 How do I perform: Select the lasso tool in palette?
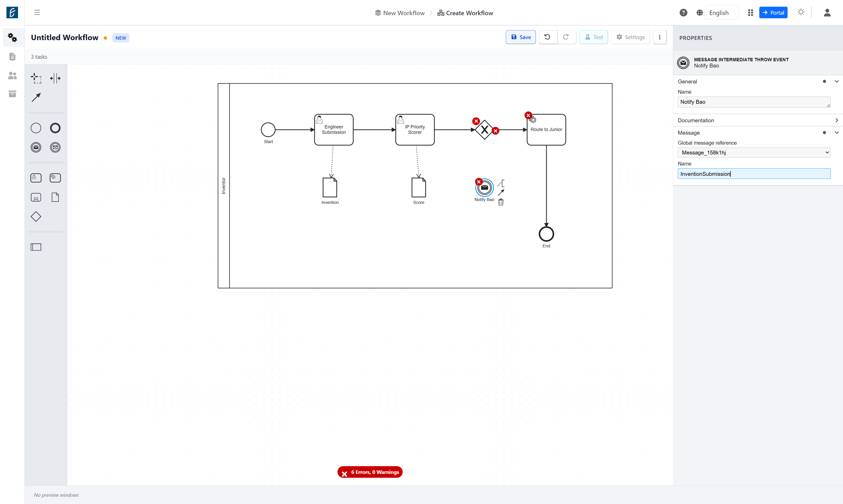36,78
